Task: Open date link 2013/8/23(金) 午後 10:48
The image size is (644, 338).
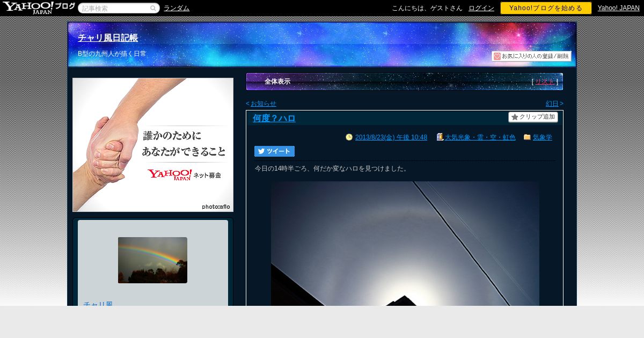Action: [391, 137]
